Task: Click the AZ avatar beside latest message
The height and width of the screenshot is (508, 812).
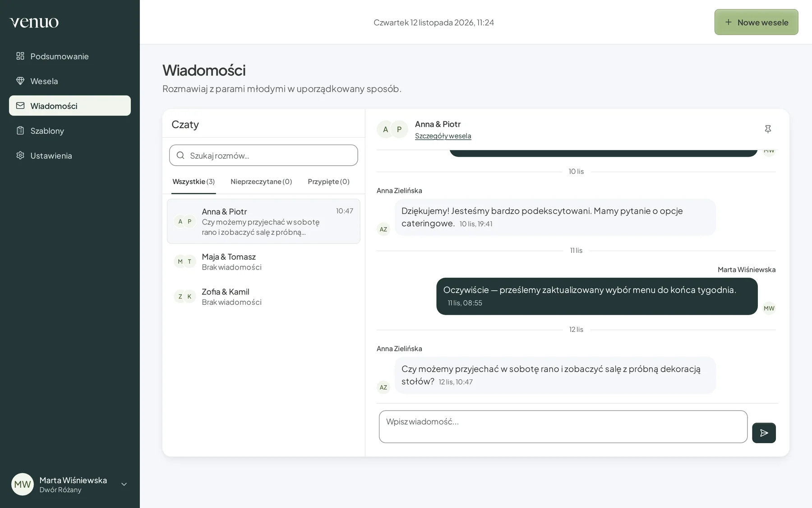Action: 383,387
